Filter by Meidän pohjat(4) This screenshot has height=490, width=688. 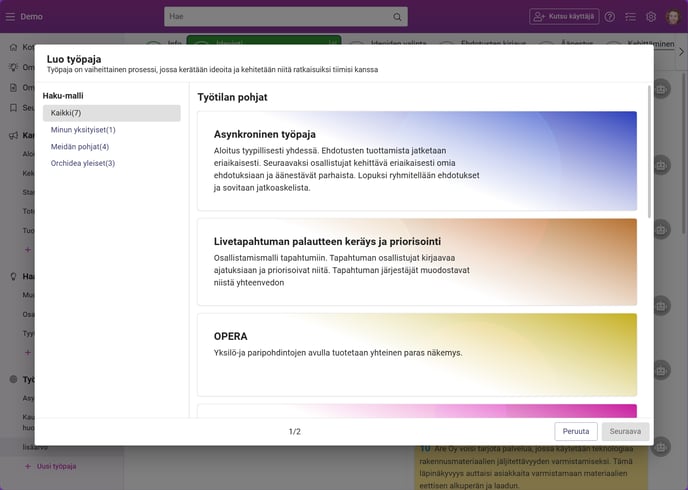(x=80, y=147)
